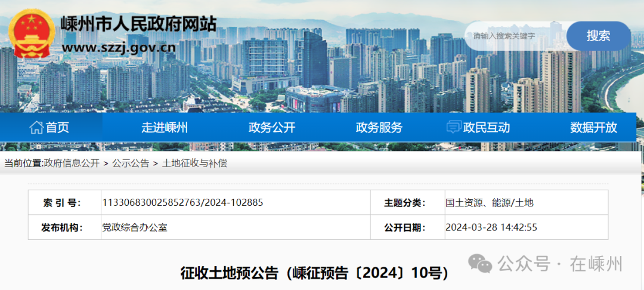This screenshot has width=644, height=290.
Task: Switch to the 政务公开 navigation tab
Action: pyautogui.click(x=272, y=127)
